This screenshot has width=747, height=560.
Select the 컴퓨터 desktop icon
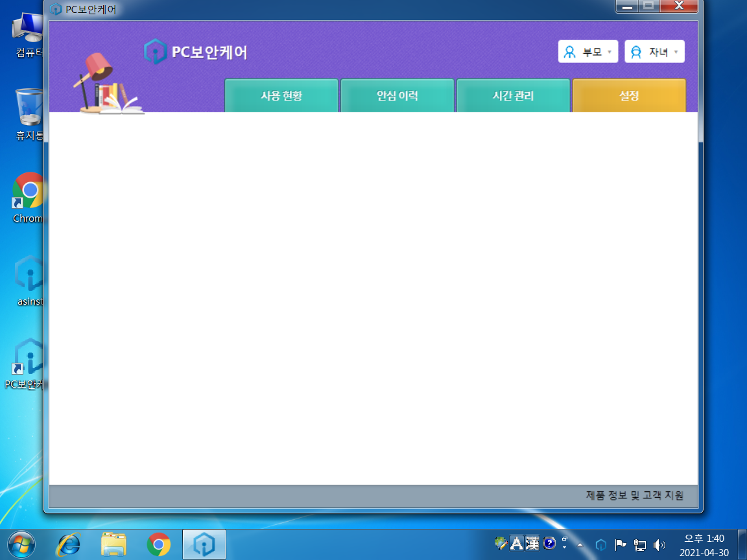tap(29, 36)
